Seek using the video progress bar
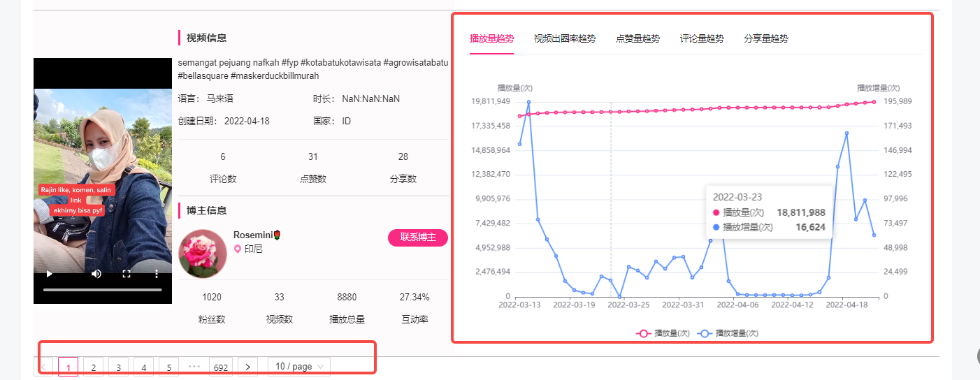Image resolution: width=980 pixels, height=380 pixels. tap(103, 289)
